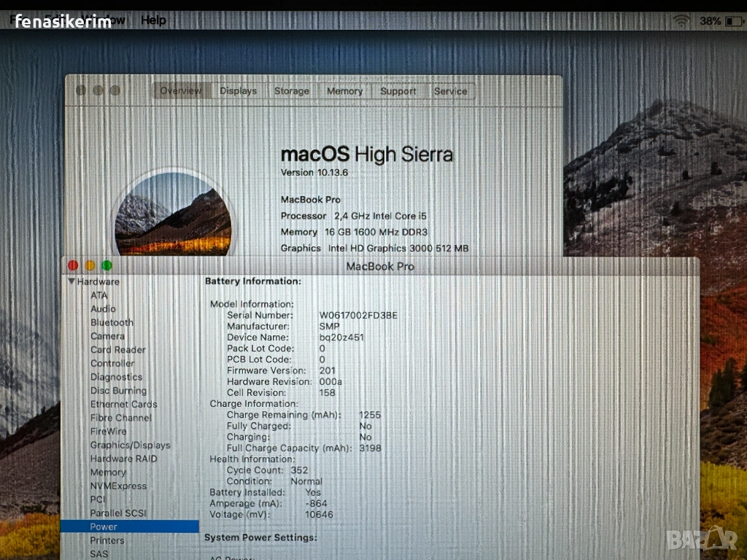Minimize the MacBook Pro report window
The height and width of the screenshot is (560, 747).
coord(90,266)
